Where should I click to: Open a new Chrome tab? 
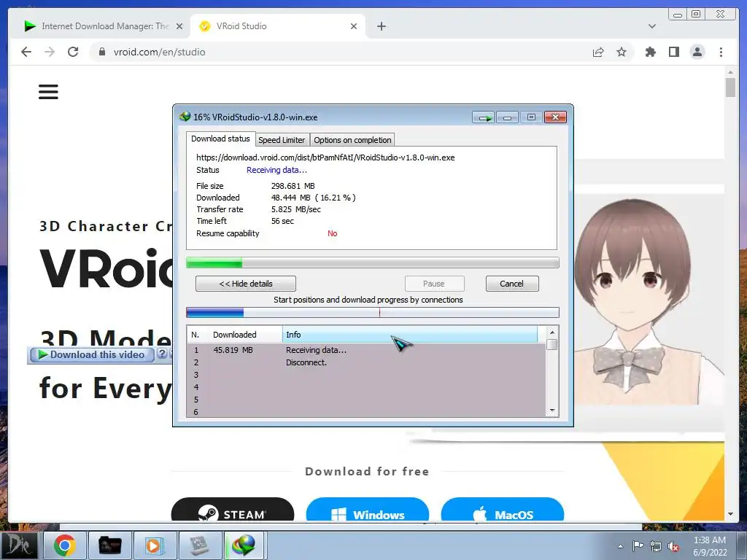pyautogui.click(x=381, y=26)
